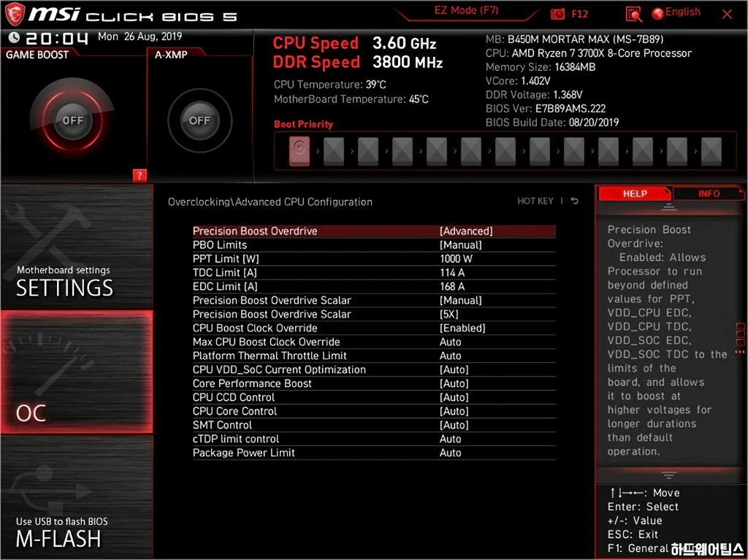Open the Motherboard SETTINGS section
Screen dimensions: 748x560
tap(77, 247)
